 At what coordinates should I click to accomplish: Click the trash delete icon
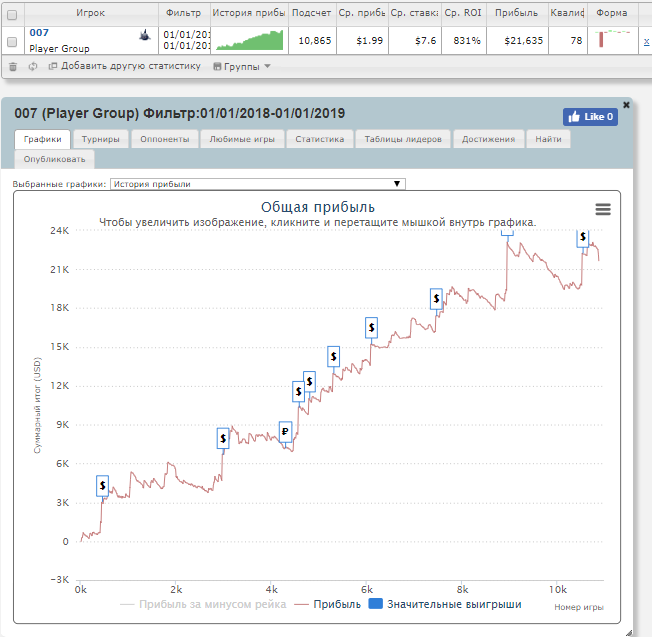click(x=13, y=67)
